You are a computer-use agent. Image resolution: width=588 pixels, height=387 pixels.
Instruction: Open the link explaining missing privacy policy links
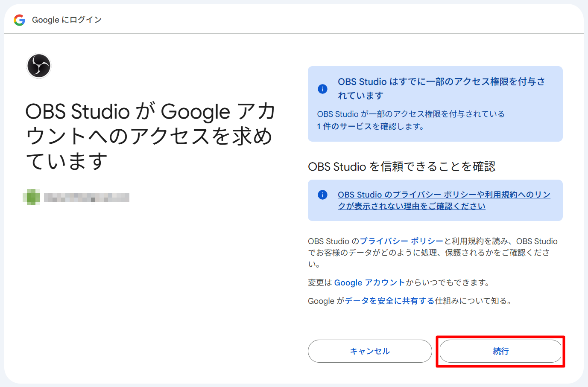pos(444,200)
